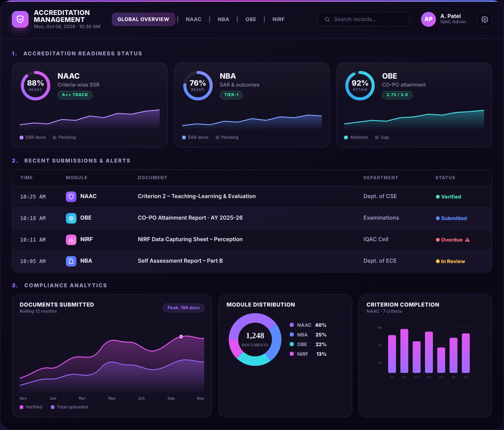Click the AP user avatar

428,19
